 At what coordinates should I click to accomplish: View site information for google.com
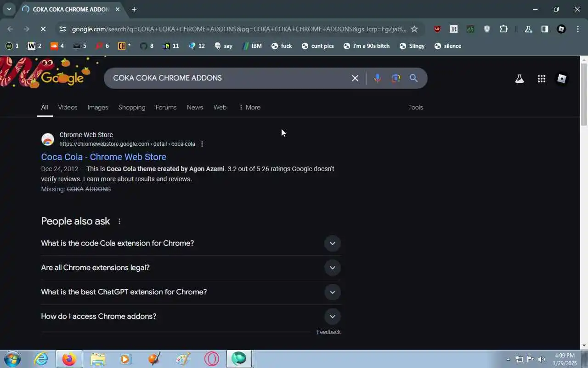[x=62, y=29]
